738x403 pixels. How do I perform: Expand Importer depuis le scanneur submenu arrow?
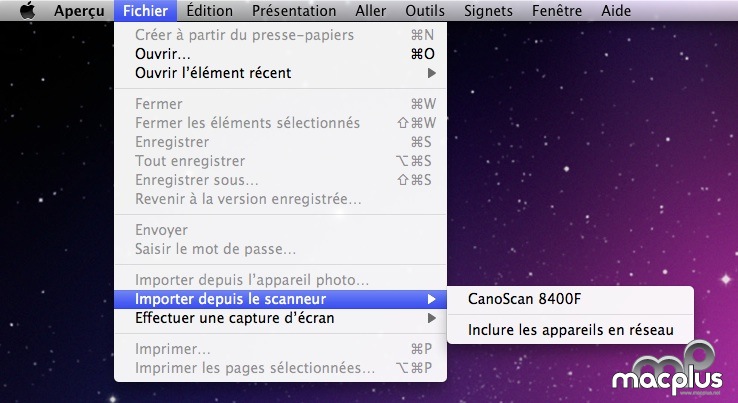[x=431, y=299]
